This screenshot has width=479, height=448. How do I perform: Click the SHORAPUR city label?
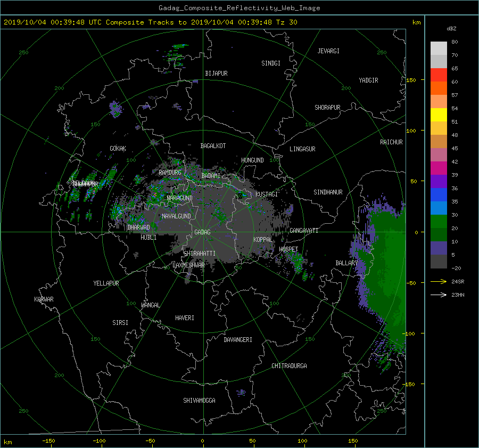point(327,108)
